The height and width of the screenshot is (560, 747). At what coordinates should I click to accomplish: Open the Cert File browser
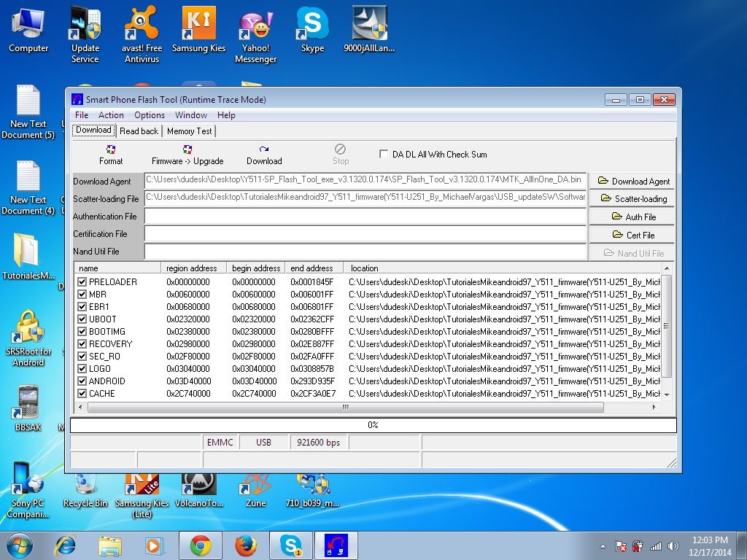click(632, 236)
